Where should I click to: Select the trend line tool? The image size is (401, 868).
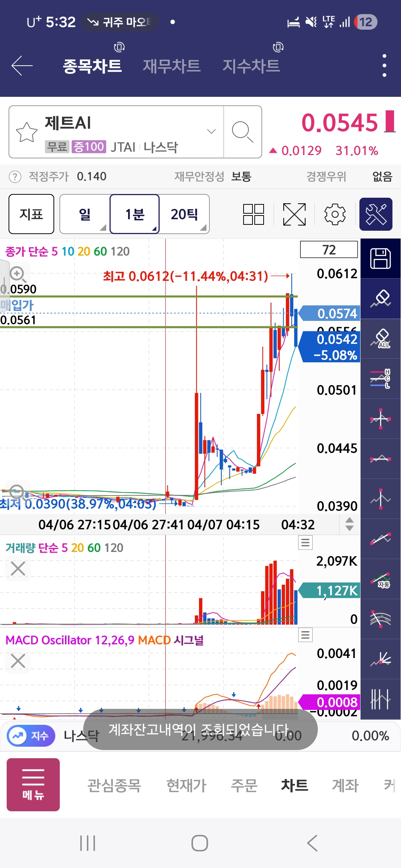[381, 539]
